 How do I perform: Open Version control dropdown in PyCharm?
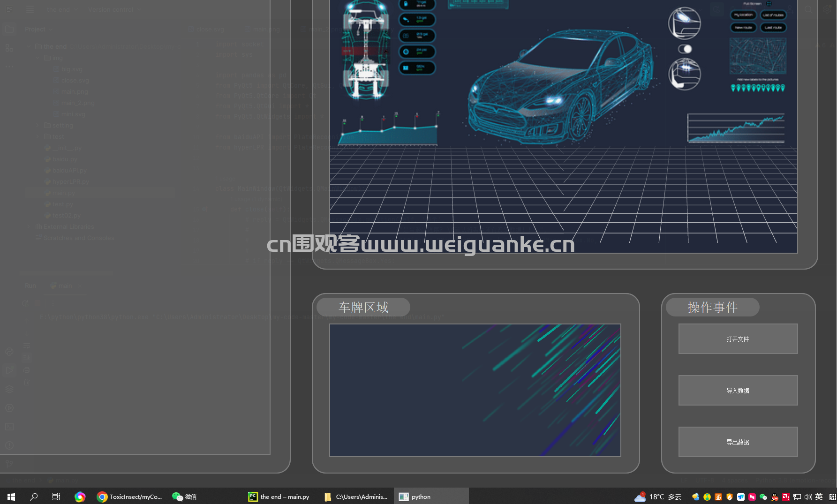coord(114,9)
